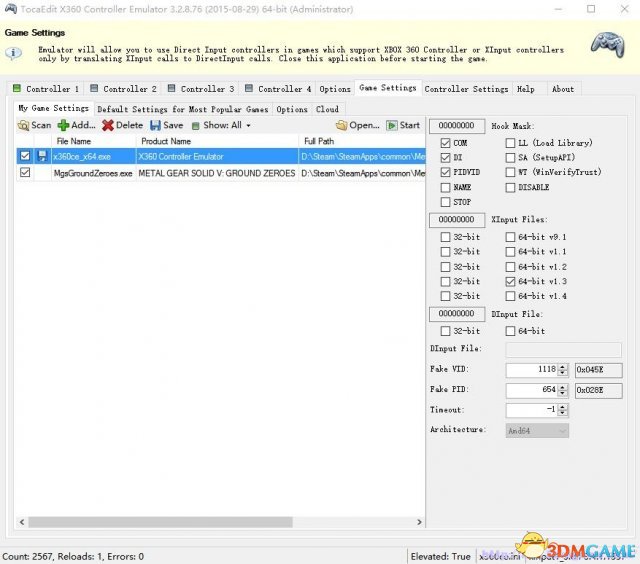This screenshot has height=564, width=640.
Task: Check the DInput File 64-bit checkbox
Action: 510,331
